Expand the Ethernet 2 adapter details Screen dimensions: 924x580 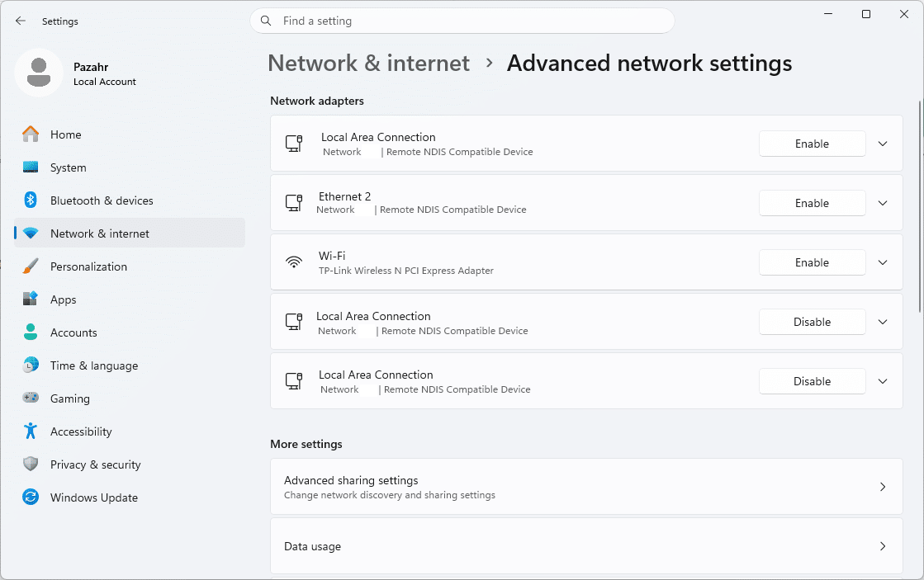tap(883, 203)
